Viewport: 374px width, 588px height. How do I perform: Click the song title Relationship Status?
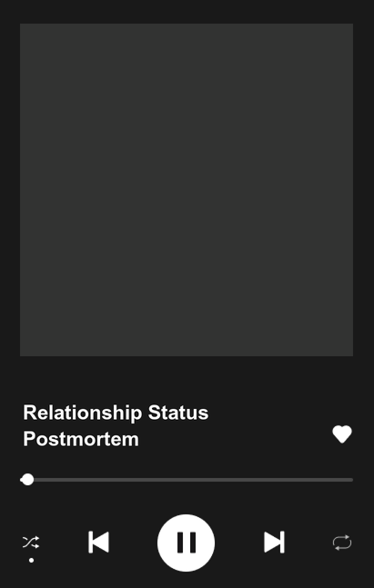[116, 413]
